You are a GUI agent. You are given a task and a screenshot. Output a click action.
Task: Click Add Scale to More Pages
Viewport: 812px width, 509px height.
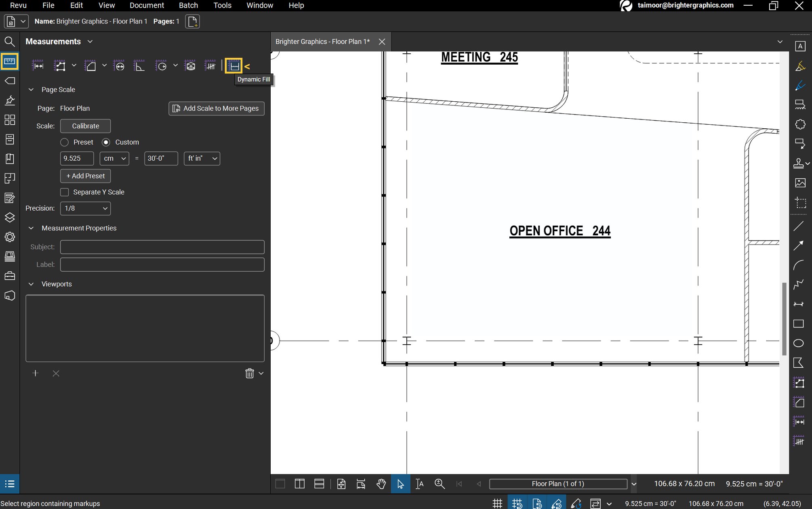pos(217,108)
